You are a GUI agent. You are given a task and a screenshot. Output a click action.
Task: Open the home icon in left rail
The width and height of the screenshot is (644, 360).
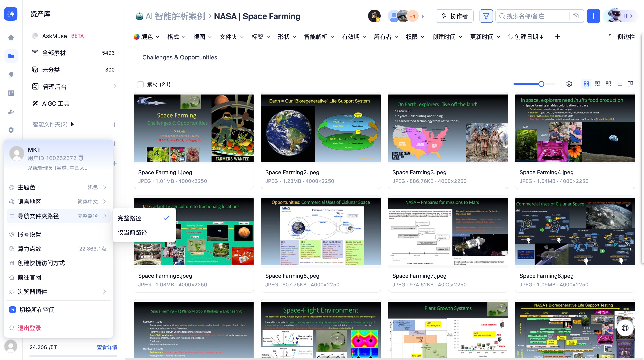(x=11, y=38)
